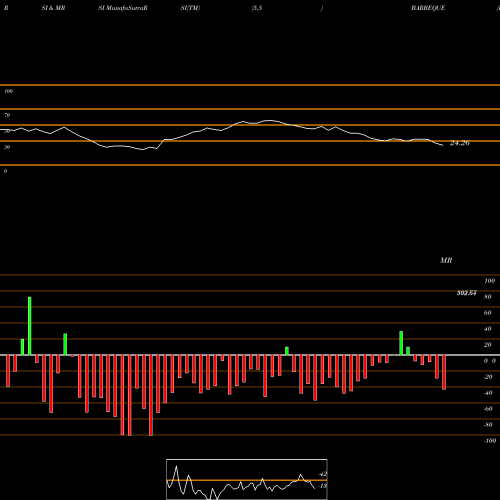Click the 'SI & MR' header label
Screen dimensions: 500x500
(x=53, y=8)
